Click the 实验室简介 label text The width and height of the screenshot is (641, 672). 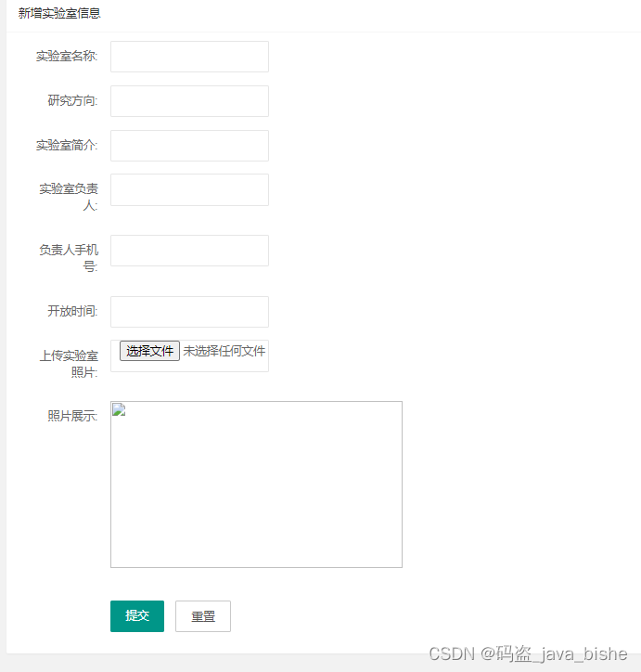click(67, 146)
